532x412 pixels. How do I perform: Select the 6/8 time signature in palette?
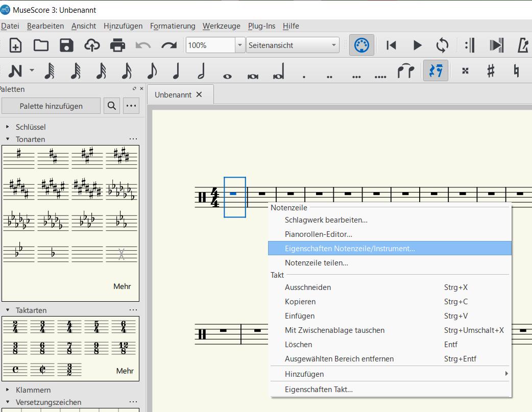[42, 348]
